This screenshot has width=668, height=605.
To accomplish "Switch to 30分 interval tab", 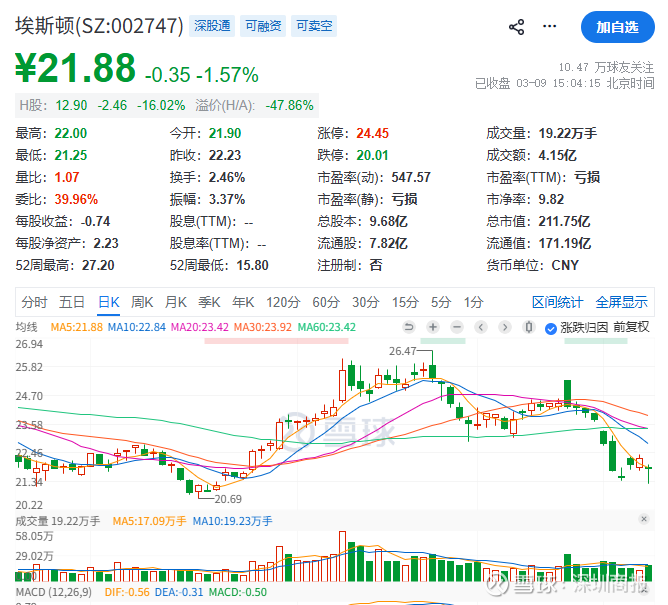I will 366,302.
